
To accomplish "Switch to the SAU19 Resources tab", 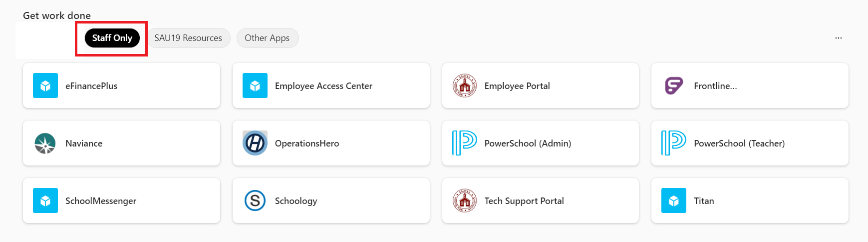I will (188, 38).
